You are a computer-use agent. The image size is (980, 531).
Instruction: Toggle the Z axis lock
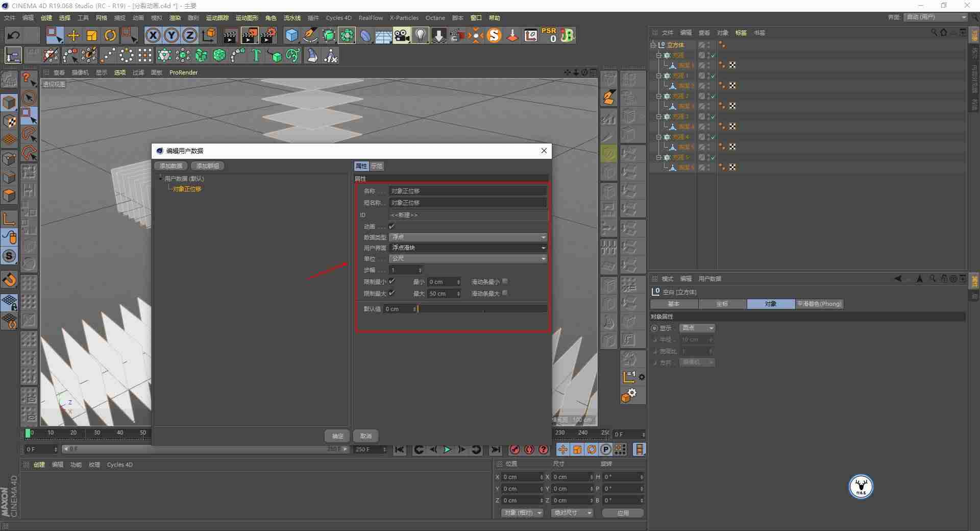[189, 35]
